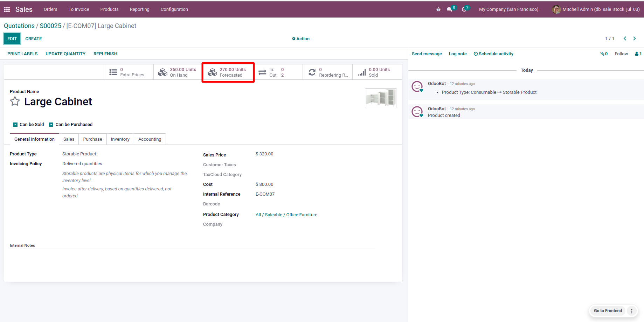Click the Delivered quantities policy value
This screenshot has height=322, width=644.
[x=82, y=164]
